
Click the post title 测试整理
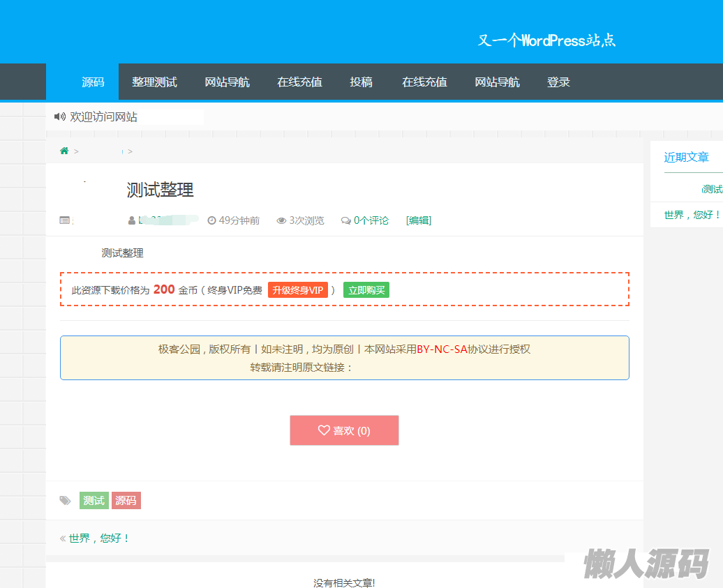[160, 190]
